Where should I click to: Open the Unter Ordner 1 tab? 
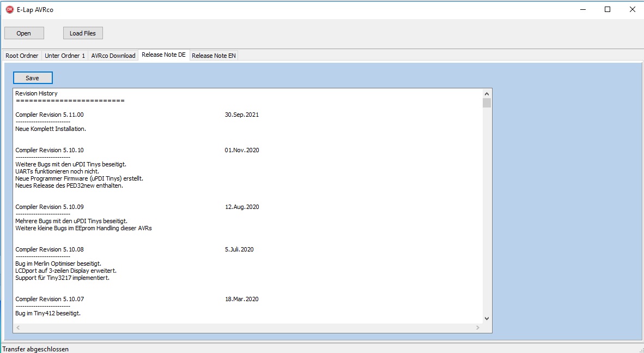click(65, 56)
